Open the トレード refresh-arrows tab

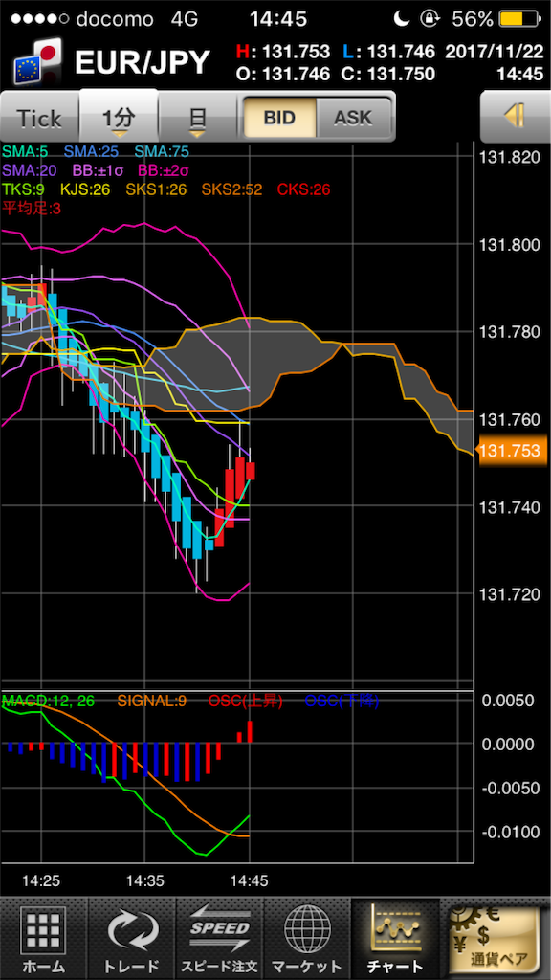[x=132, y=940]
